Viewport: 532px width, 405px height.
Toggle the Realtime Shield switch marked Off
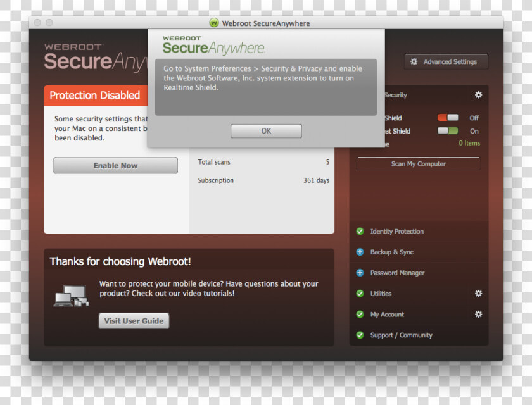(448, 118)
